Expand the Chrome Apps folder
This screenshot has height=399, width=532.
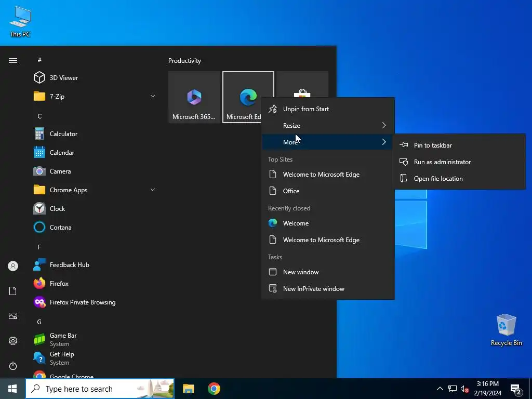click(153, 190)
